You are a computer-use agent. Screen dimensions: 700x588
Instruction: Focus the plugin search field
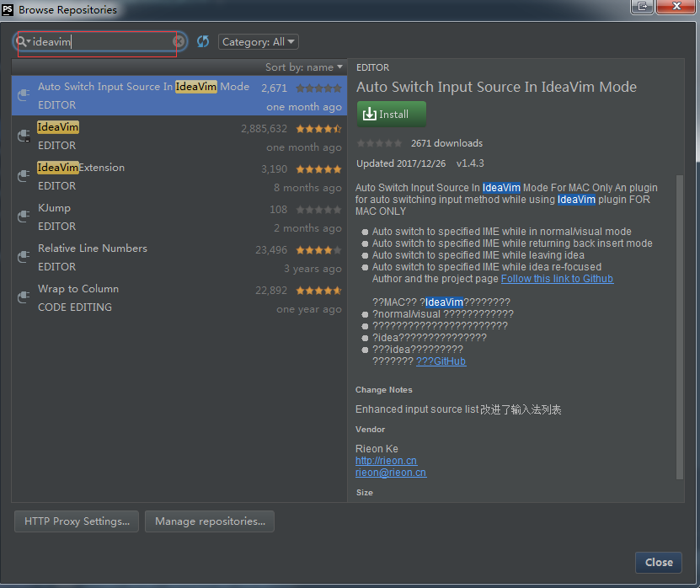tap(102, 42)
